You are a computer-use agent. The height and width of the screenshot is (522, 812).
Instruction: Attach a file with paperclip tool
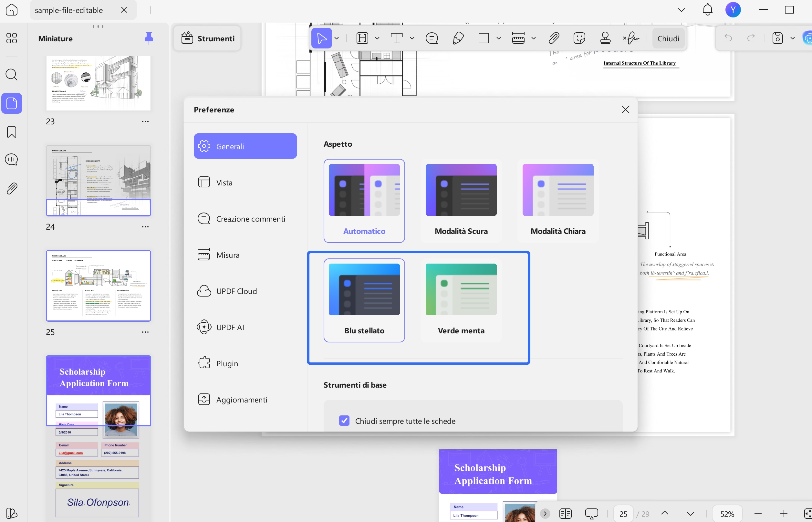coord(554,38)
